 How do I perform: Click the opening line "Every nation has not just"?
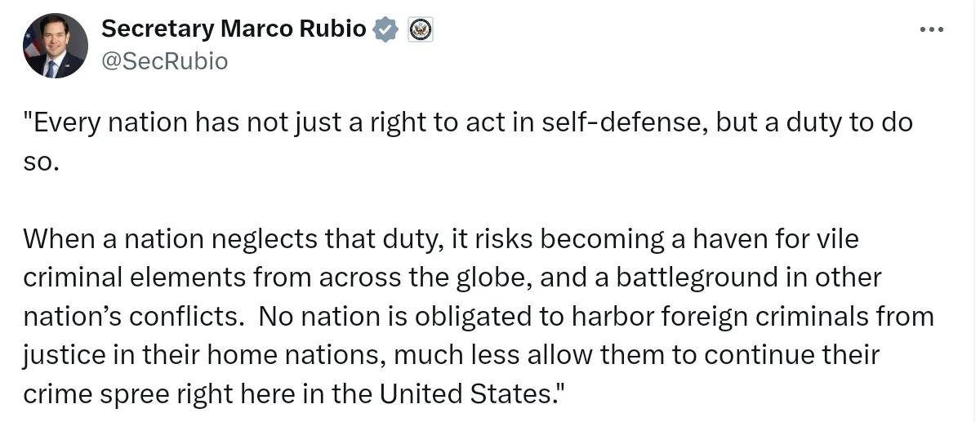click(x=468, y=123)
